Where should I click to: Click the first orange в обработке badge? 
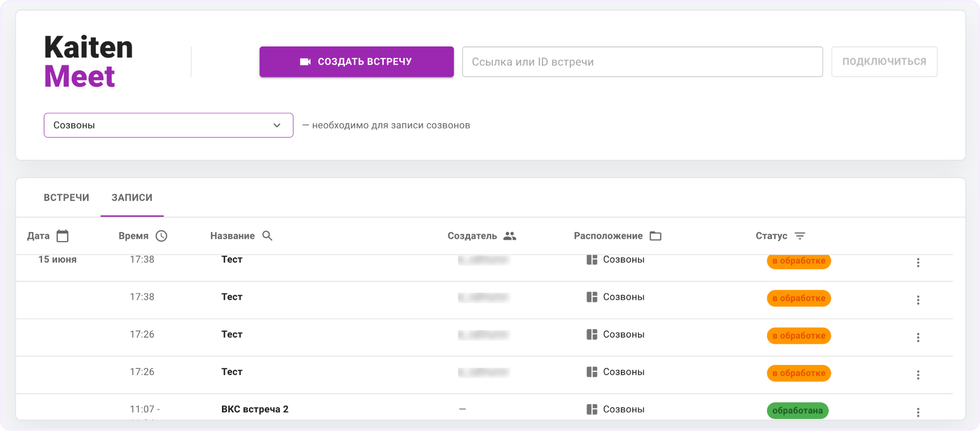[x=799, y=261]
